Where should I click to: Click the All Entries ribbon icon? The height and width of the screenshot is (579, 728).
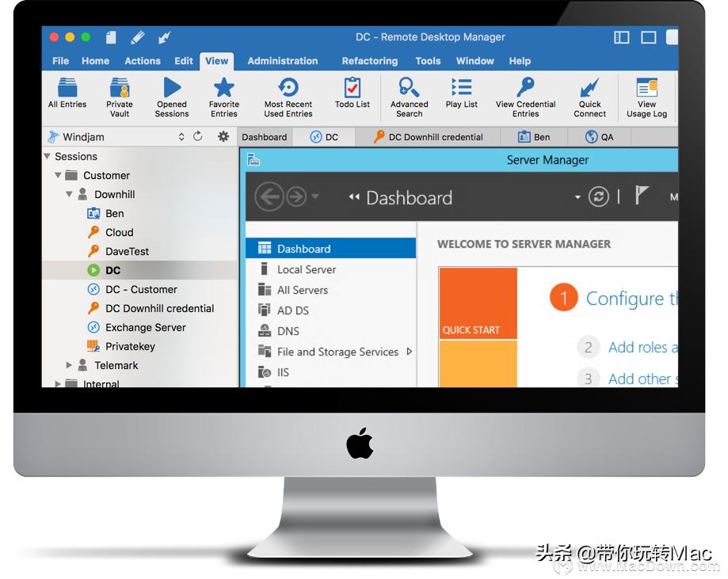(67, 88)
